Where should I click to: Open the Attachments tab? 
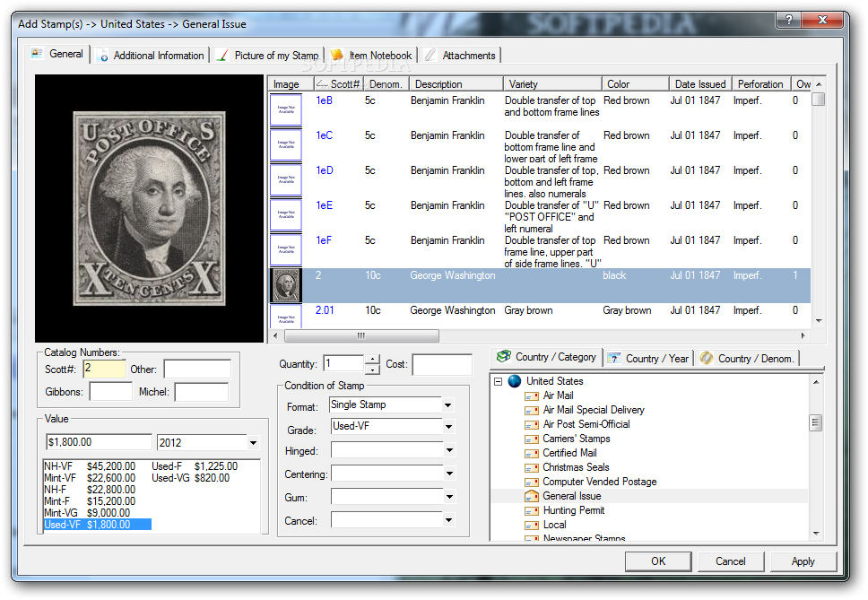[x=461, y=56]
